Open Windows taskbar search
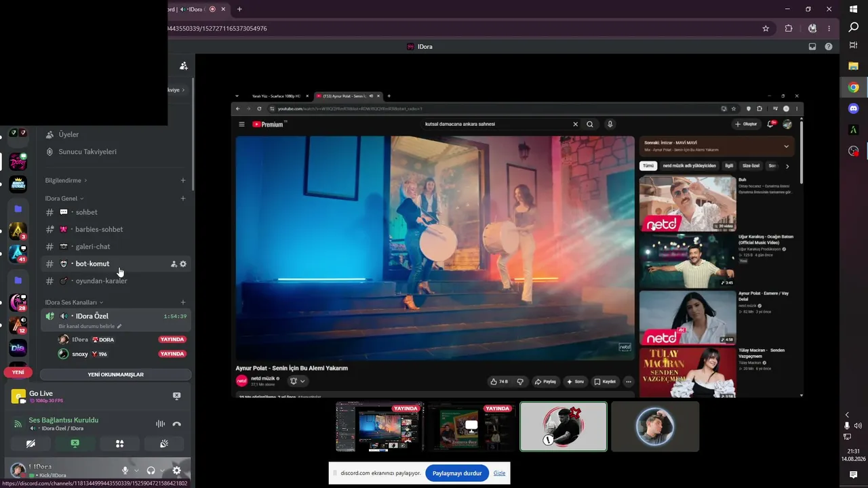868x488 pixels. 854,27
